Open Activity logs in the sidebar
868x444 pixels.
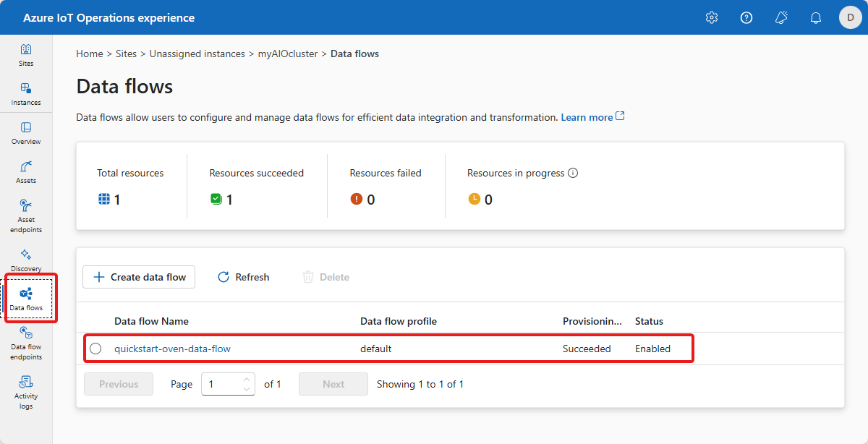coord(26,392)
